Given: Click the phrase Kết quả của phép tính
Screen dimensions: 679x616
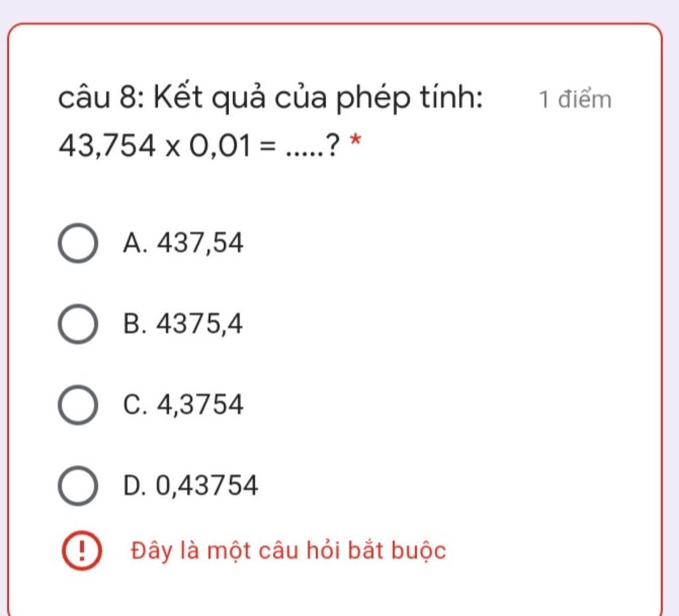Looking at the screenshot, I should tap(318, 98).
